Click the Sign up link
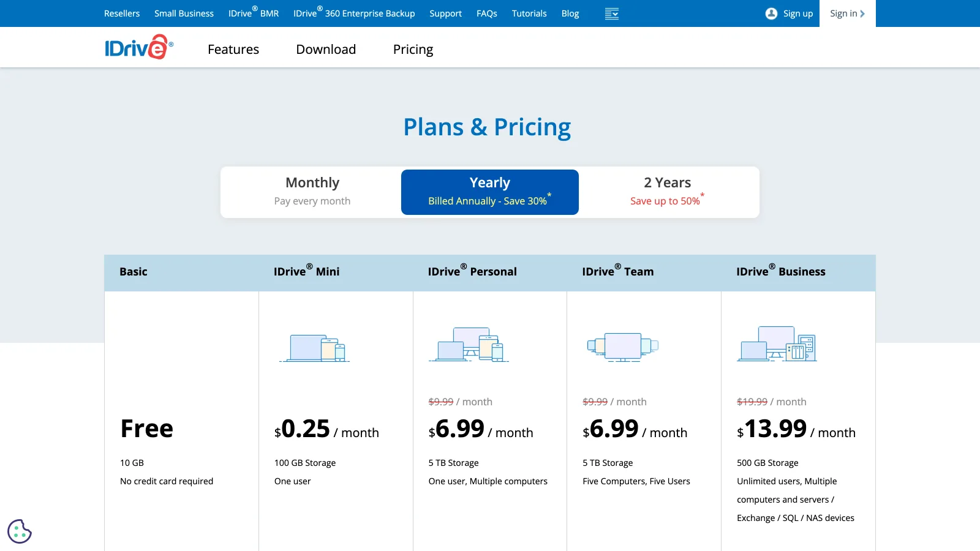This screenshot has height=551, width=980. pyautogui.click(x=798, y=13)
